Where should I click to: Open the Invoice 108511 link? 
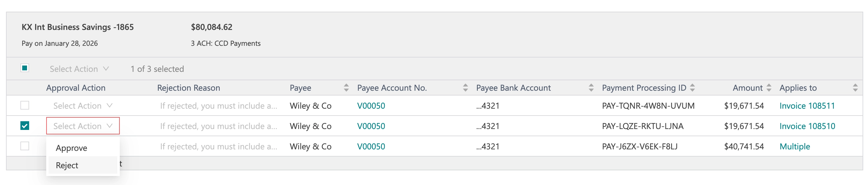807,106
